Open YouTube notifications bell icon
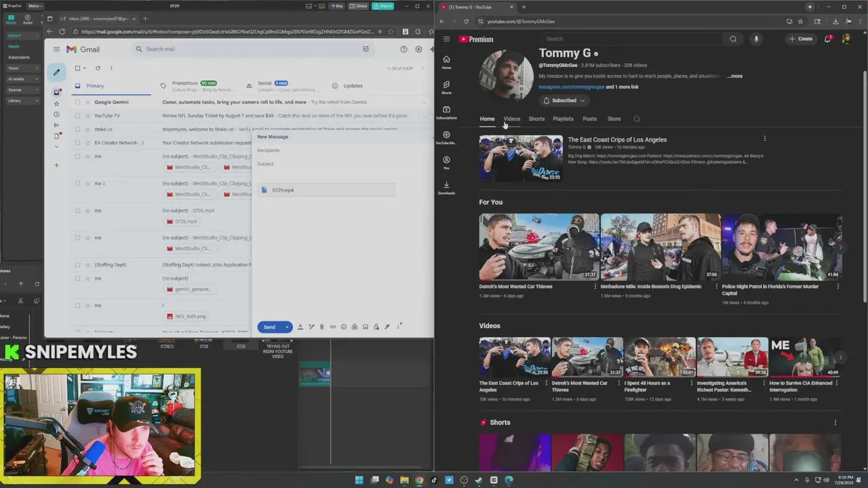 (827, 39)
